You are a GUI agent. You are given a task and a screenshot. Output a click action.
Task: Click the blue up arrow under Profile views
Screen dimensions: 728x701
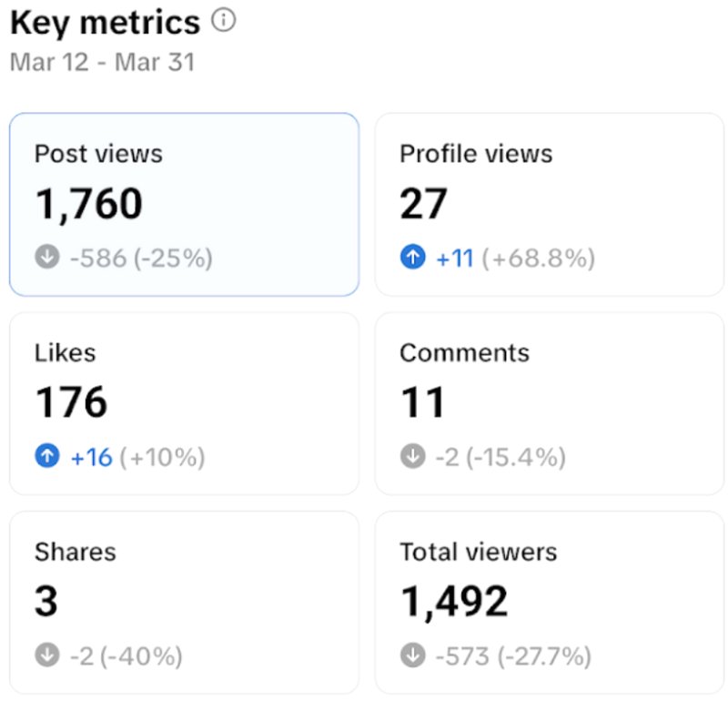coord(413,258)
